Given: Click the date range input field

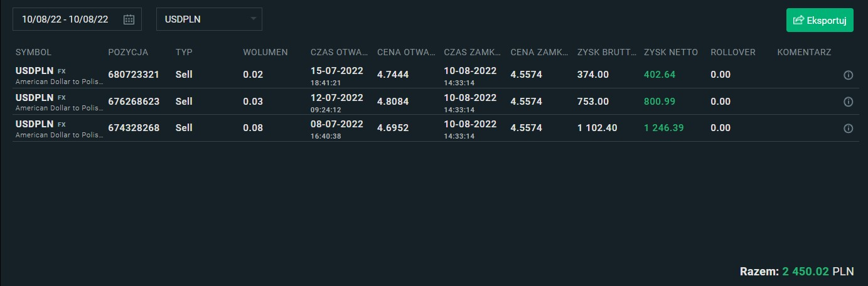Looking at the screenshot, I should 66,19.
